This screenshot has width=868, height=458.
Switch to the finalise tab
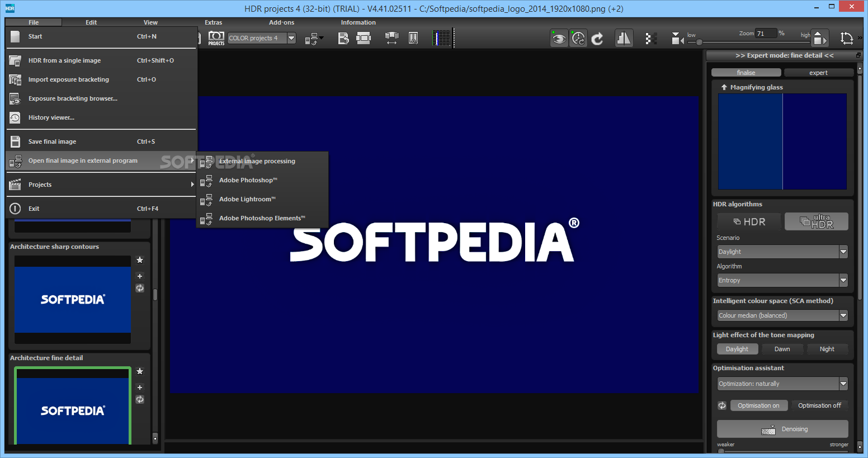tap(746, 73)
